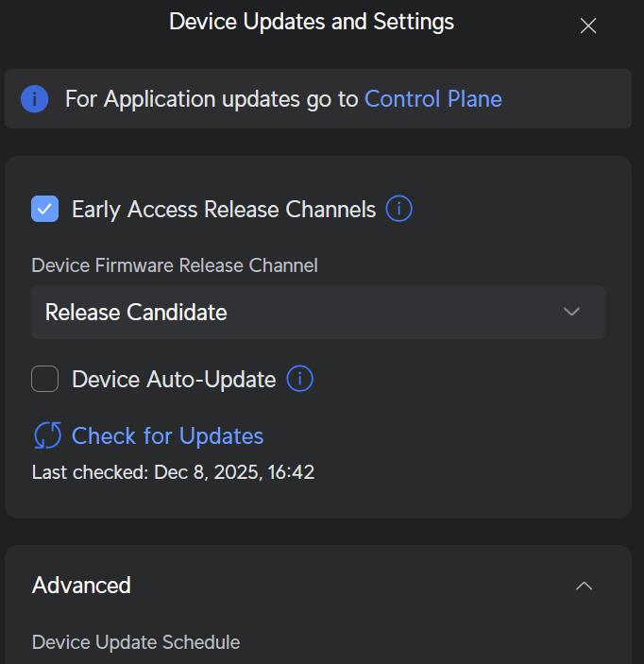The width and height of the screenshot is (644, 664).
Task: Click the Device Firmware Release Channel label
Action: 175,265
